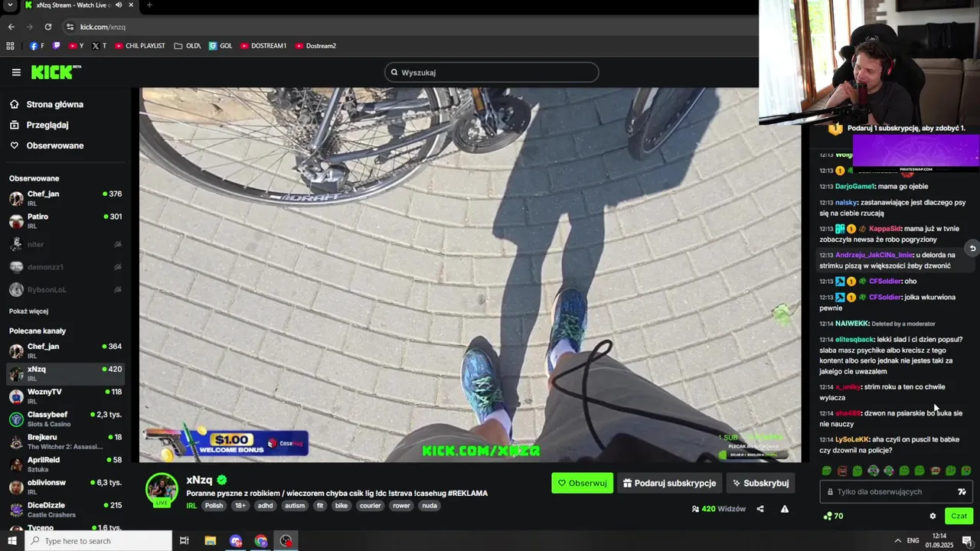Open offline channel niter
980x551 pixels.
pos(66,244)
